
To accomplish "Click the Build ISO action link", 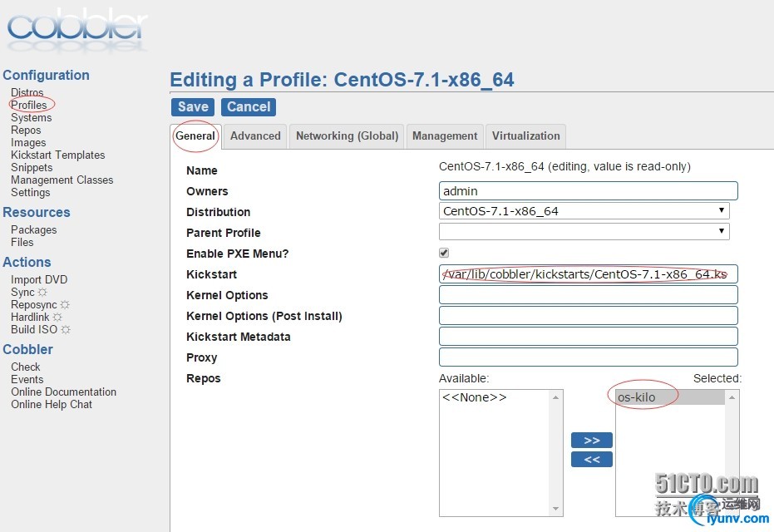I will point(34,329).
